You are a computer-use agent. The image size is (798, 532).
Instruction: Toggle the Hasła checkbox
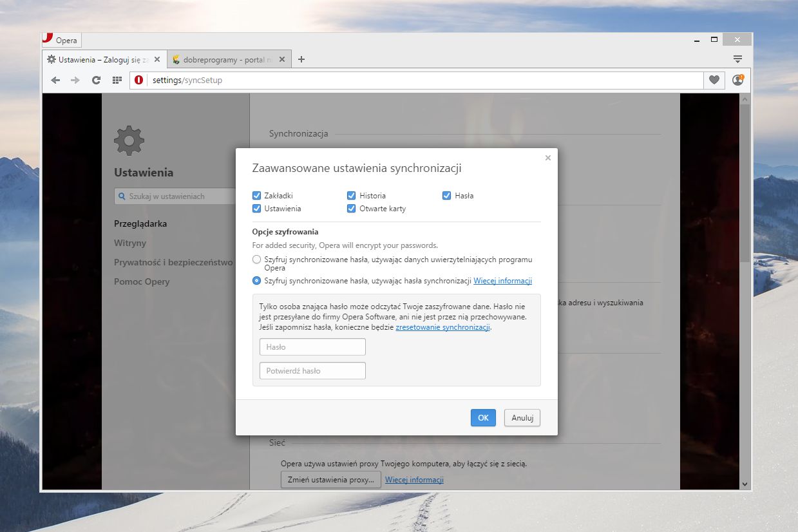coord(446,196)
